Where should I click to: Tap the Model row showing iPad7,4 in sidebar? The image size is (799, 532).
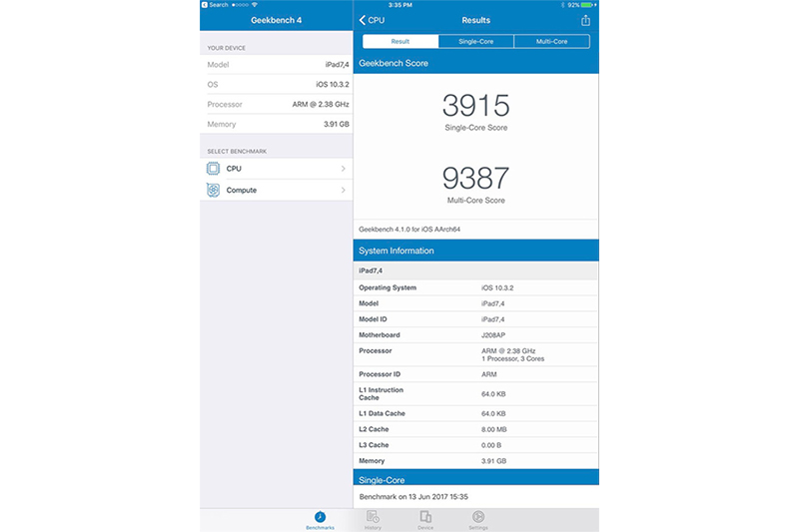pyautogui.click(x=277, y=65)
